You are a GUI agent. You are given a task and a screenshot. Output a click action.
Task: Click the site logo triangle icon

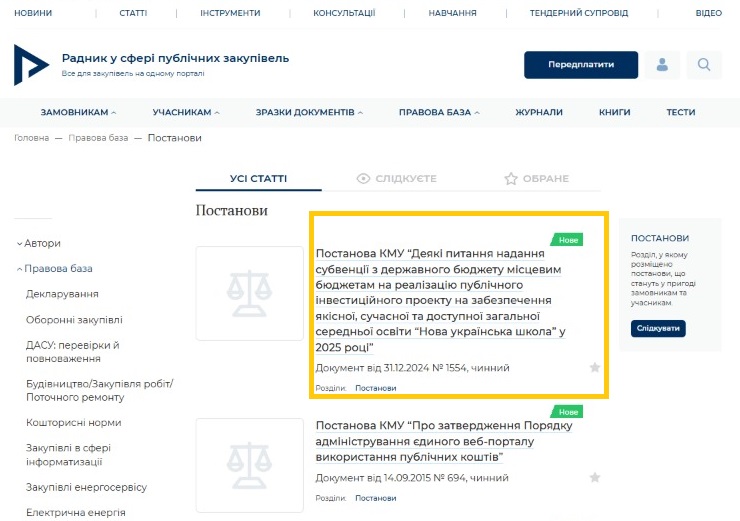(31, 65)
